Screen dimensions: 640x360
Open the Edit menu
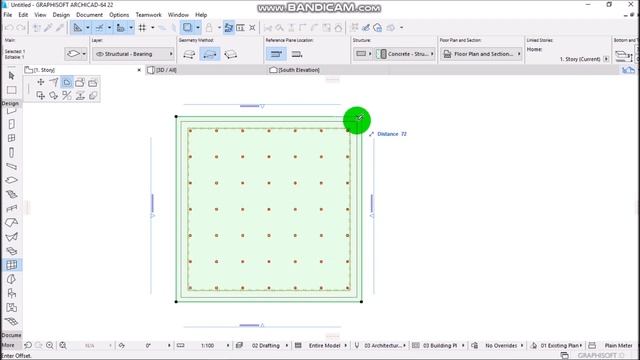click(23, 15)
